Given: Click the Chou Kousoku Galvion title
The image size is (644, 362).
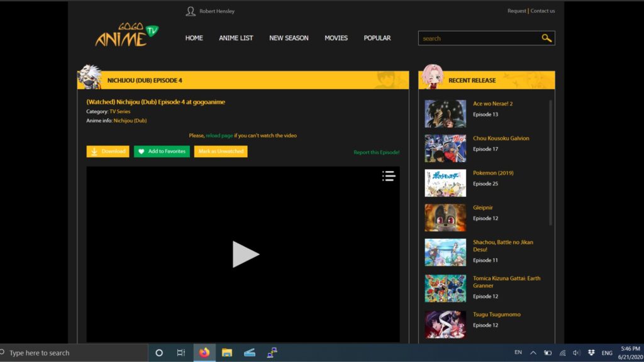Looking at the screenshot, I should [501, 138].
